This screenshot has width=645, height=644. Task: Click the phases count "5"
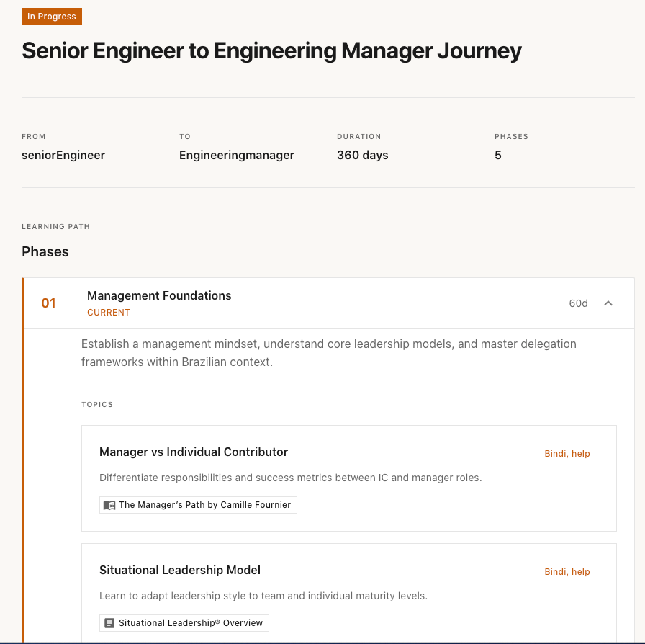[x=498, y=155]
